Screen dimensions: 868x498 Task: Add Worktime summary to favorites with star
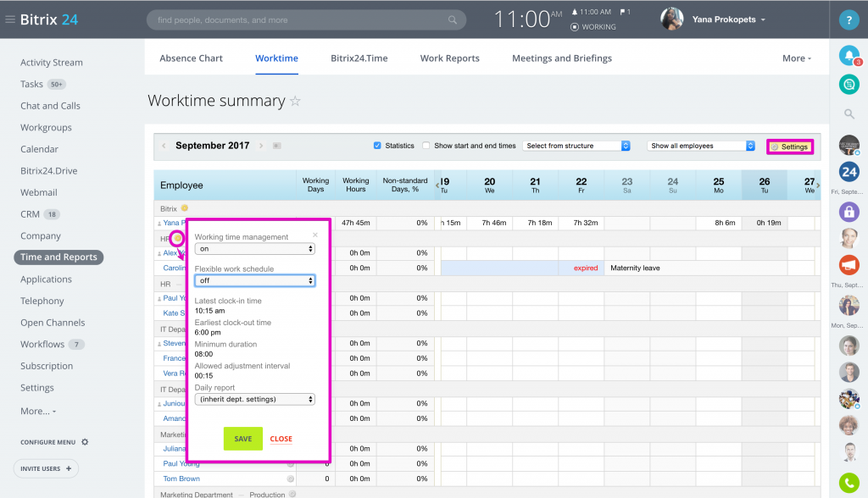click(x=295, y=102)
